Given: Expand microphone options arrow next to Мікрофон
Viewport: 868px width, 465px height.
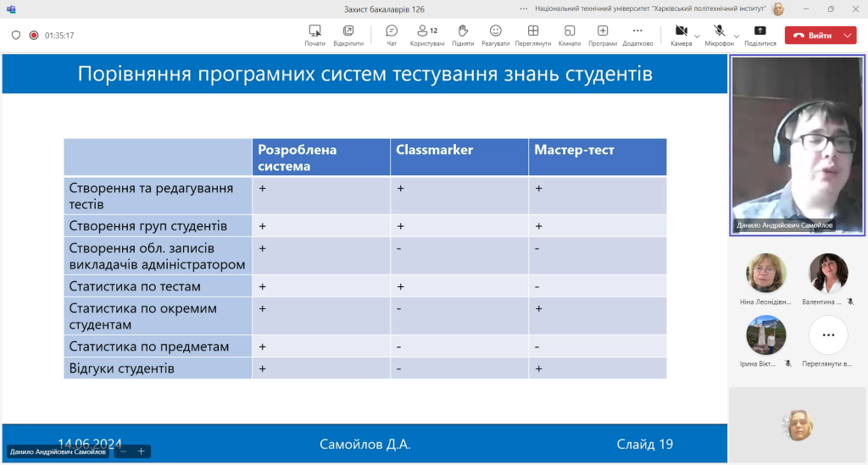Looking at the screenshot, I should pyautogui.click(x=734, y=36).
